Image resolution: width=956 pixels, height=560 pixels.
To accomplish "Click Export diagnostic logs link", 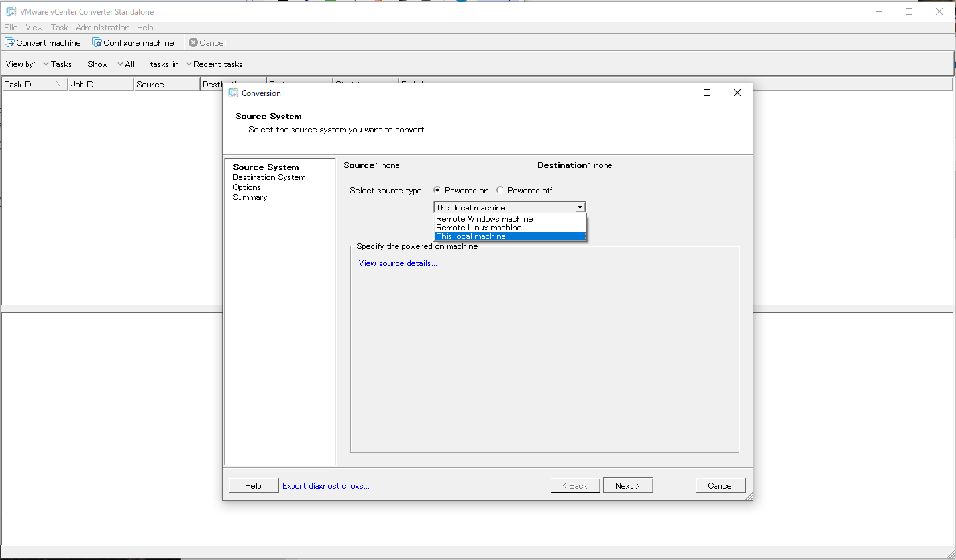I will [325, 486].
